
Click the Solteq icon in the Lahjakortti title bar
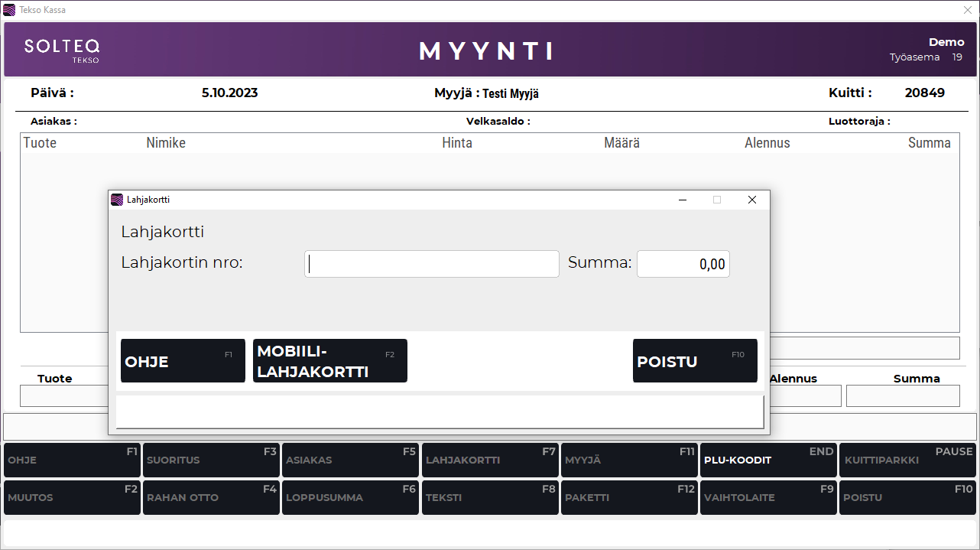117,199
